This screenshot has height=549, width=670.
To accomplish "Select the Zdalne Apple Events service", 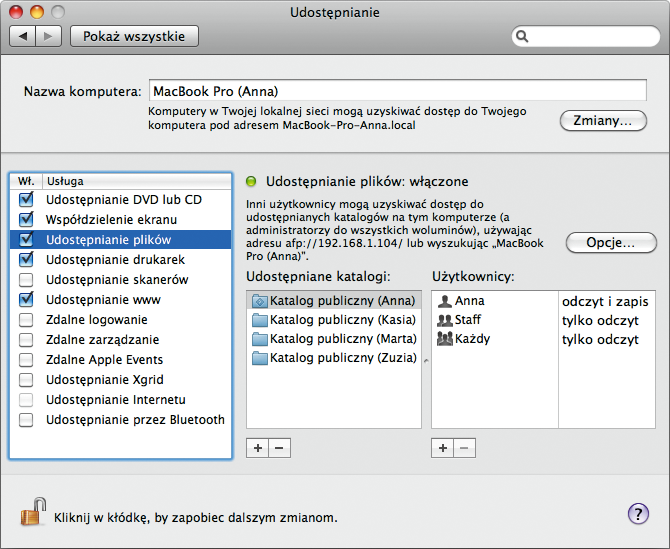I will pos(120,360).
